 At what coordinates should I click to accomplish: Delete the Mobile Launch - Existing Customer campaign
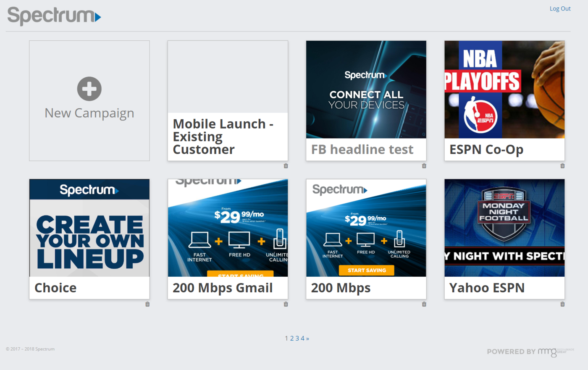coord(286,166)
